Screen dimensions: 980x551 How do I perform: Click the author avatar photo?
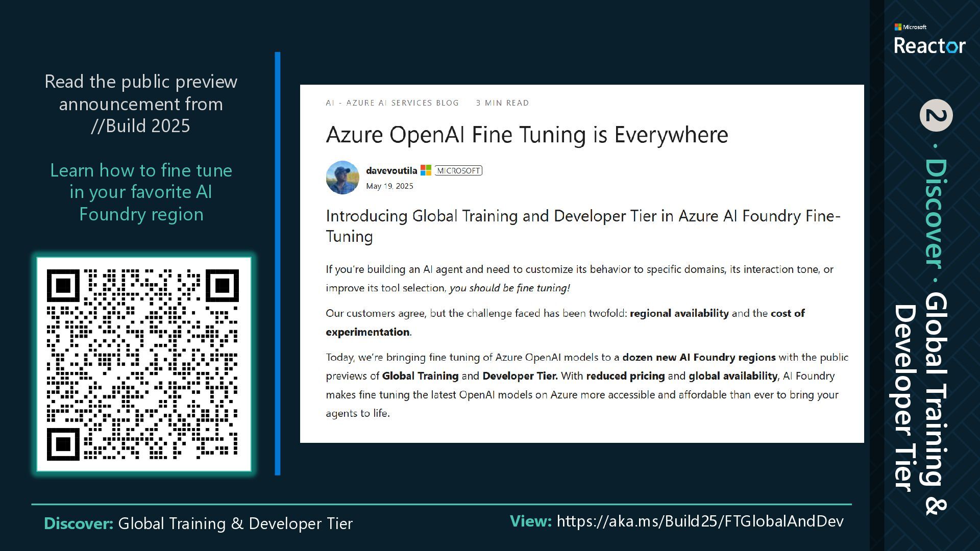342,178
